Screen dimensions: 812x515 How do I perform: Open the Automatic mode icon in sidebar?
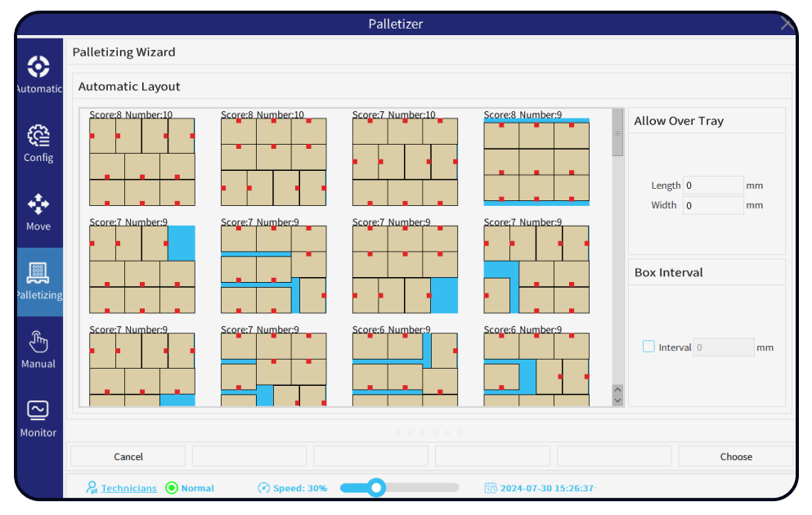pyautogui.click(x=38, y=67)
